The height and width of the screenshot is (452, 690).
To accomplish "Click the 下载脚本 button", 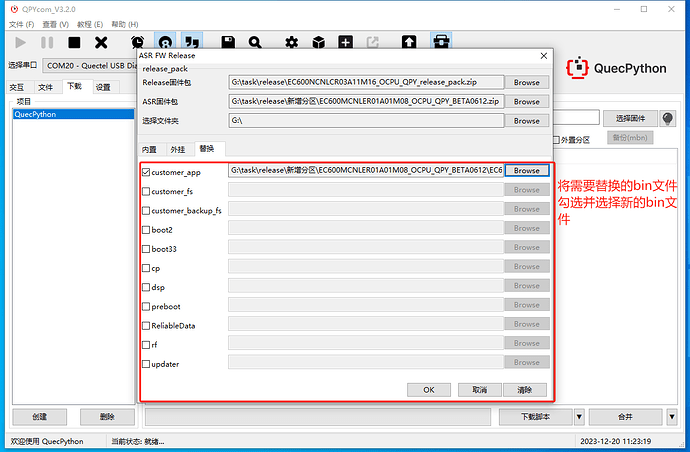I will click(536, 416).
